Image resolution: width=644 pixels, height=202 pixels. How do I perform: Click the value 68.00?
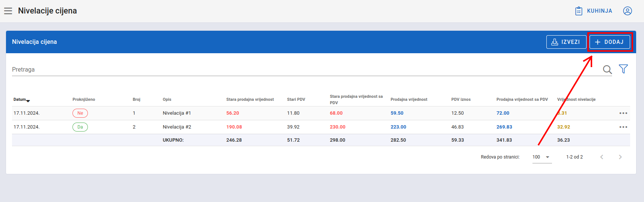click(x=336, y=113)
